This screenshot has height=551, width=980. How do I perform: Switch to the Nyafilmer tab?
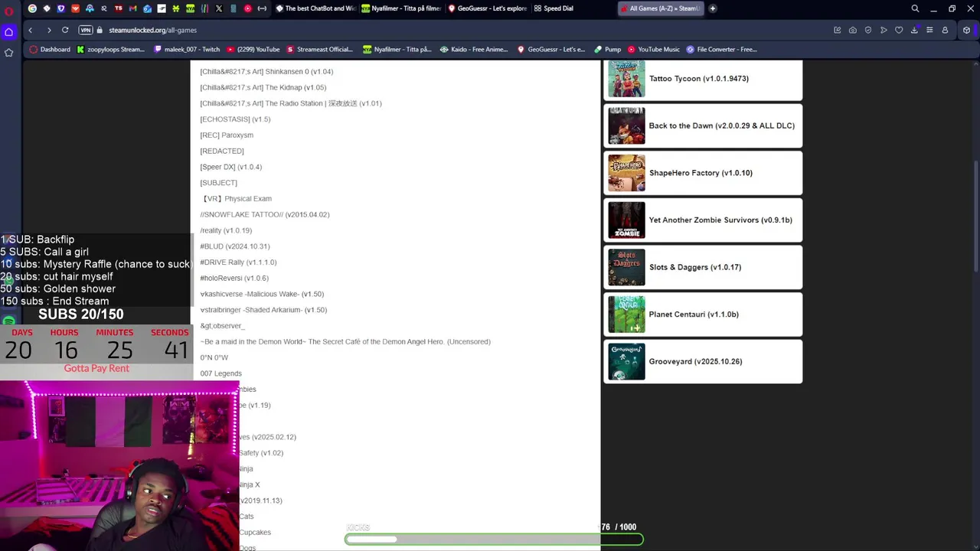tap(402, 8)
